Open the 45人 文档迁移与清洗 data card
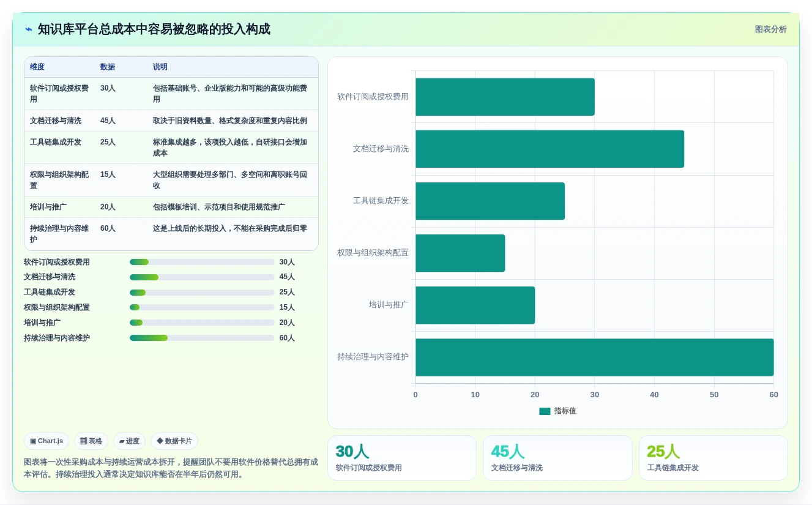This screenshot has width=812, height=505. 557,458
